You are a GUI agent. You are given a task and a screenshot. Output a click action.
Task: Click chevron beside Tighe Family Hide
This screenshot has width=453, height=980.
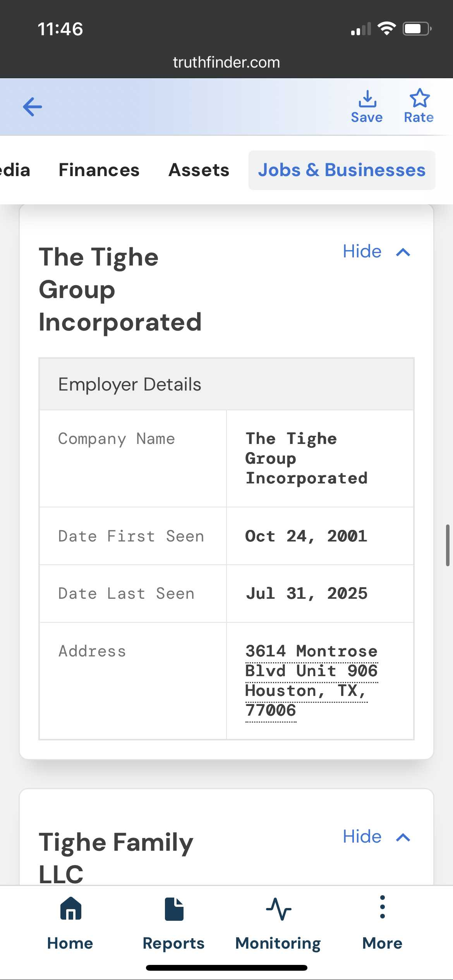(x=403, y=838)
